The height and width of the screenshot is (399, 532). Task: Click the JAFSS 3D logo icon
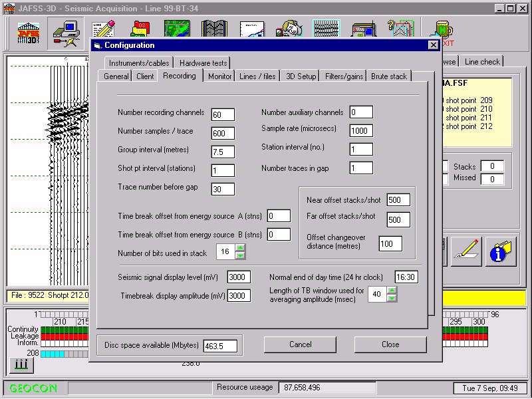[29, 33]
